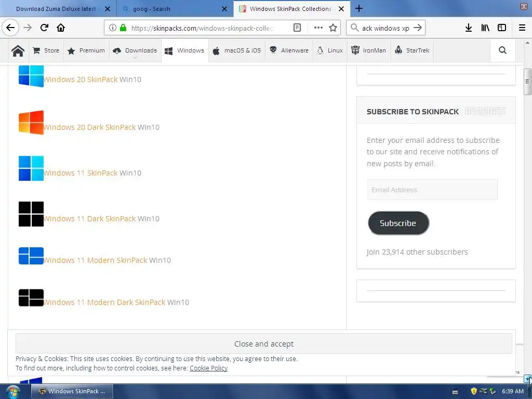Expand the Downloads menu dropdown
Screen dimensions: 532x399
(x=135, y=50)
